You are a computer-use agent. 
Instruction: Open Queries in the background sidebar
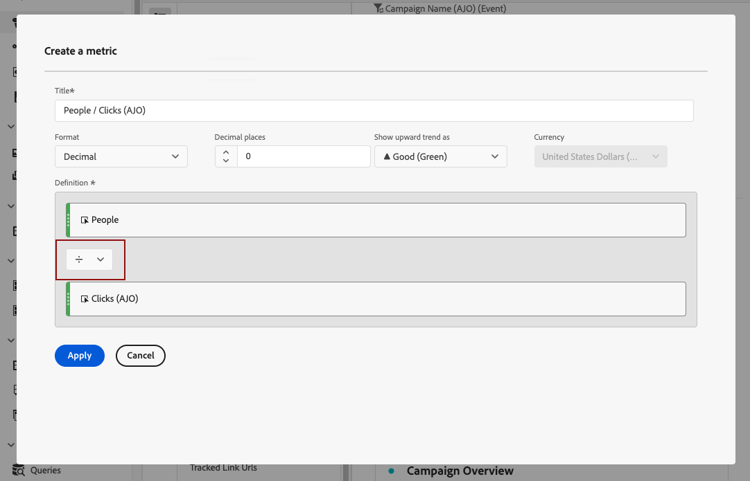point(45,470)
